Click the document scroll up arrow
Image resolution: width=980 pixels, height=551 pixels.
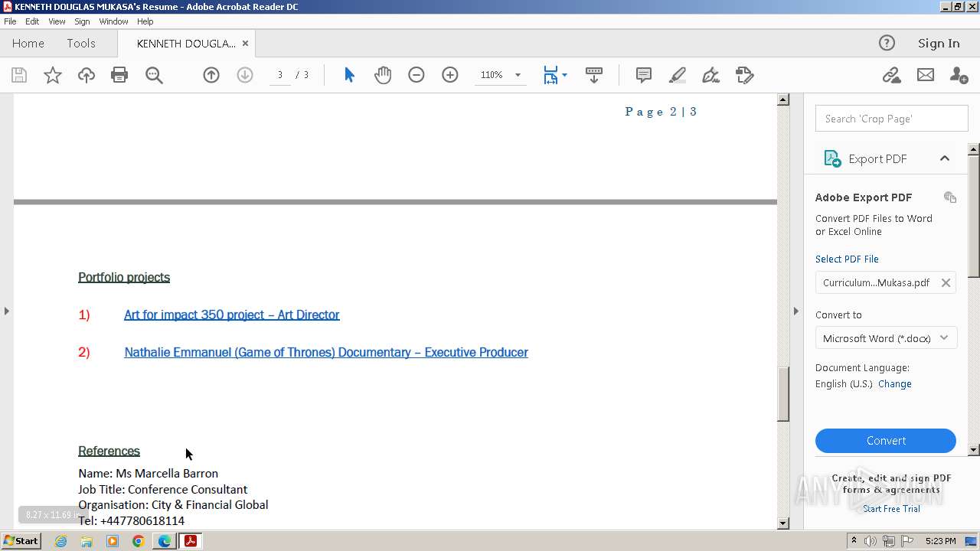(x=783, y=99)
